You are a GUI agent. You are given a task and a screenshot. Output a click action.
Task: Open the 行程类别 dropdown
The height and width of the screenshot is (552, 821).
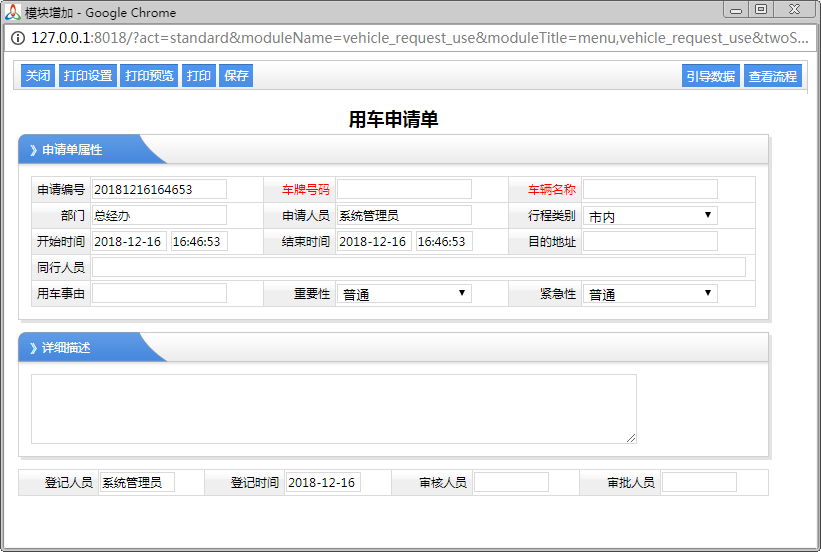pyautogui.click(x=650, y=216)
